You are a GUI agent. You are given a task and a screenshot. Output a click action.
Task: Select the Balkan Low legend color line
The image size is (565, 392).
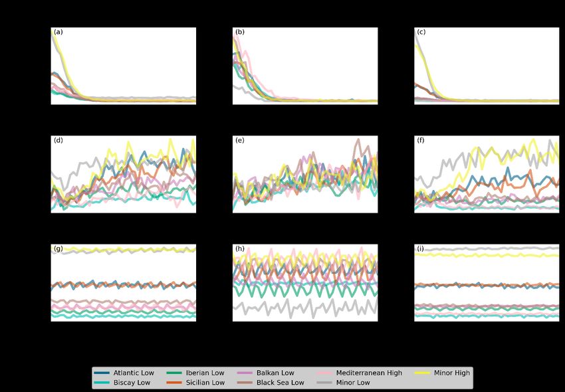click(245, 373)
